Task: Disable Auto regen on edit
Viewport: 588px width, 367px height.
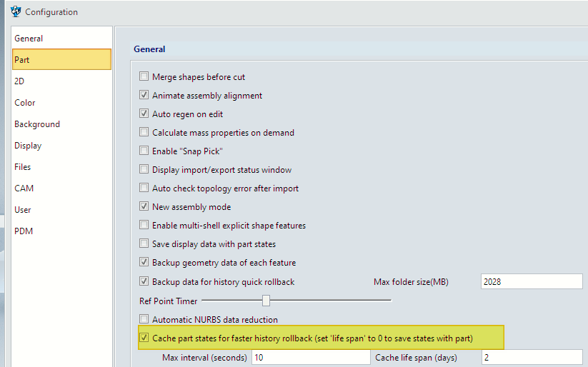Action: point(144,114)
